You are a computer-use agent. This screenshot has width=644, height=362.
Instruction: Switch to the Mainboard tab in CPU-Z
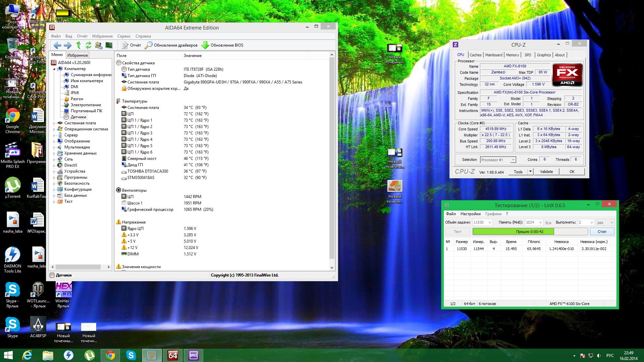pyautogui.click(x=493, y=55)
